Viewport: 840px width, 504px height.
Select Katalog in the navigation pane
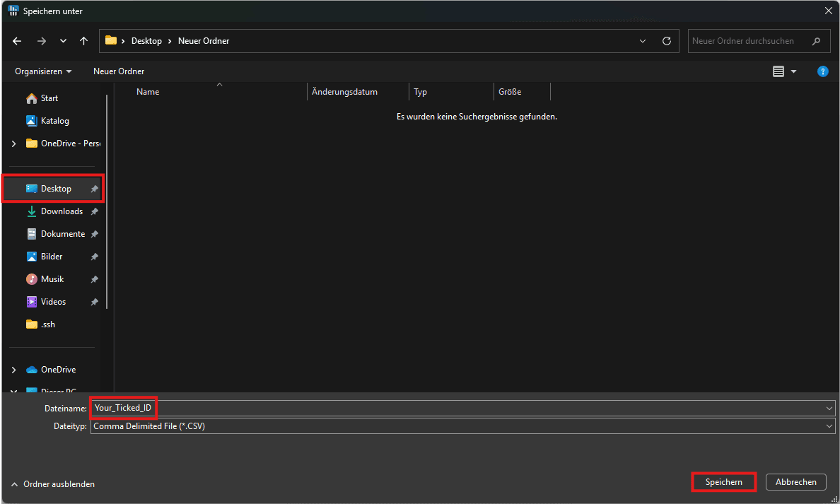pyautogui.click(x=54, y=121)
